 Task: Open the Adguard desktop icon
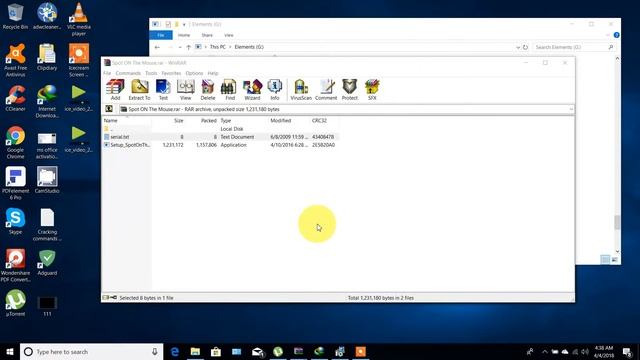coord(47,262)
